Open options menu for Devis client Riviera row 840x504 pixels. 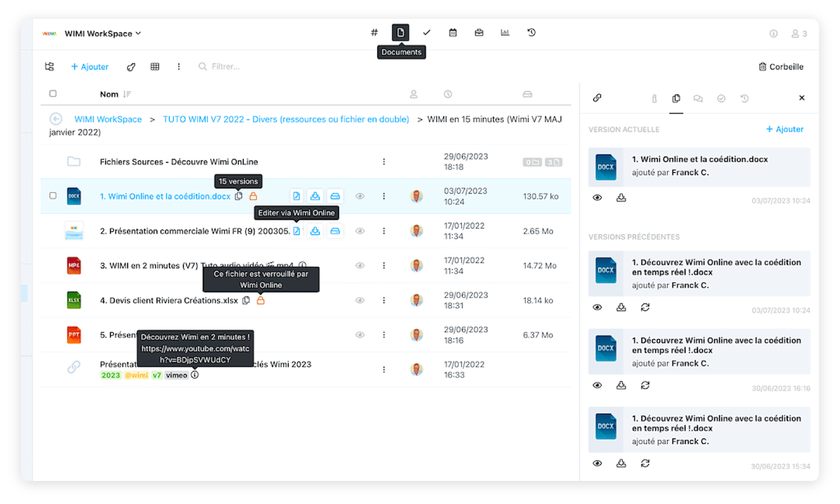coord(384,300)
